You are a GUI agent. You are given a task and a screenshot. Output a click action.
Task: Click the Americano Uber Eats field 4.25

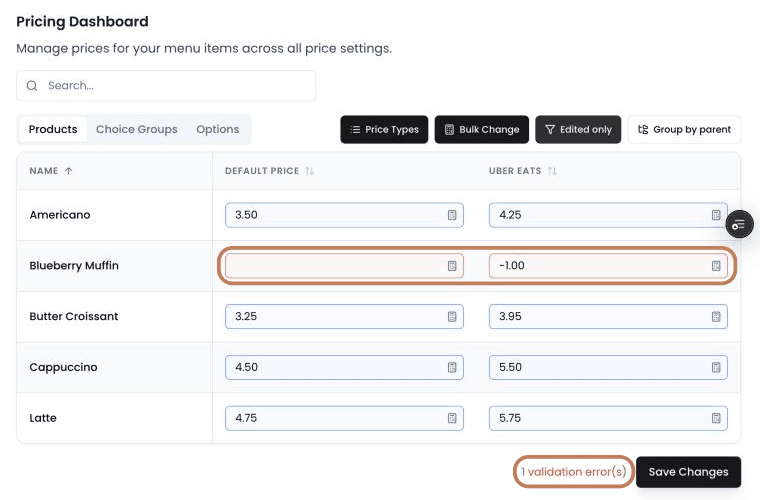coord(608,215)
